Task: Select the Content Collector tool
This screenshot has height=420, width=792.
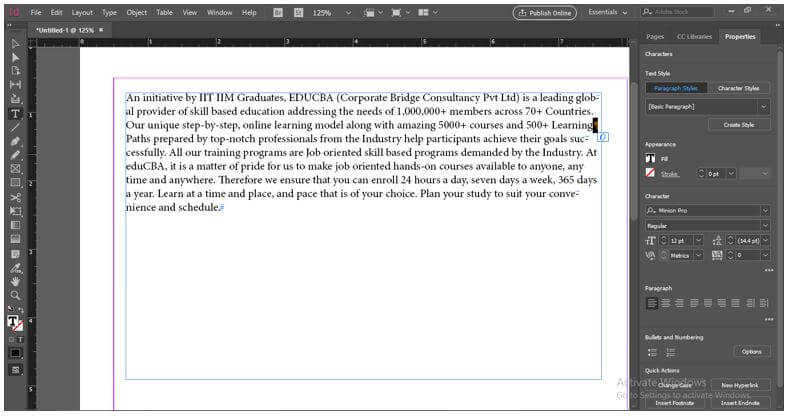Action: (x=15, y=98)
